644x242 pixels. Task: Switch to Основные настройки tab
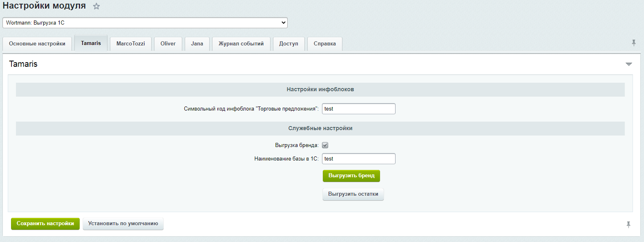(x=37, y=44)
